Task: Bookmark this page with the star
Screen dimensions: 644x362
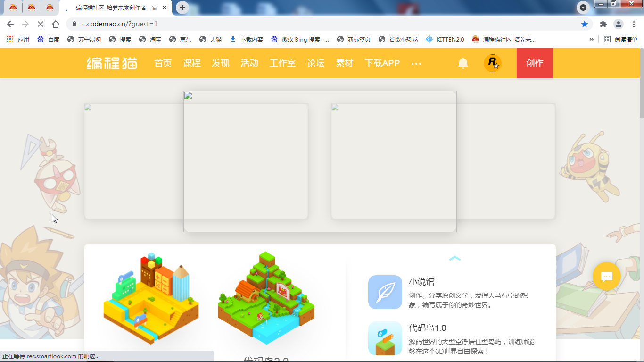Action: (585, 24)
